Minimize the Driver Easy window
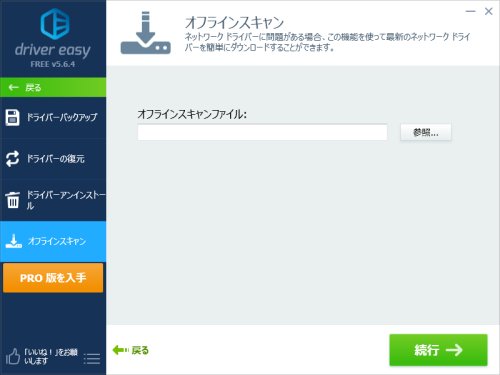Viewport: 500px width, 375px height. [470, 12]
